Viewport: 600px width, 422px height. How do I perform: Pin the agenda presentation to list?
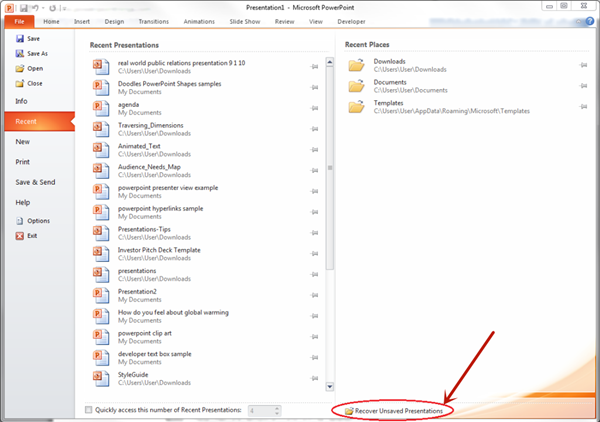tap(314, 108)
